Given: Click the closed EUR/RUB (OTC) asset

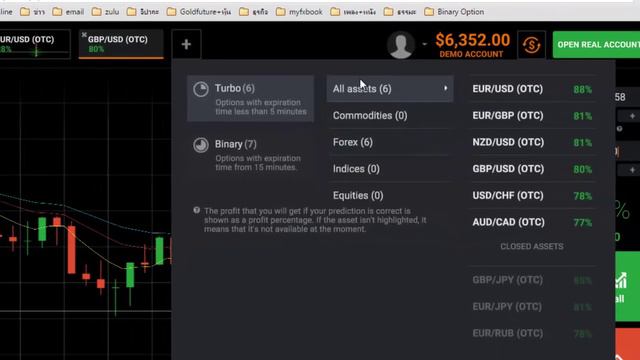Looking at the screenshot, I should click(532, 333).
